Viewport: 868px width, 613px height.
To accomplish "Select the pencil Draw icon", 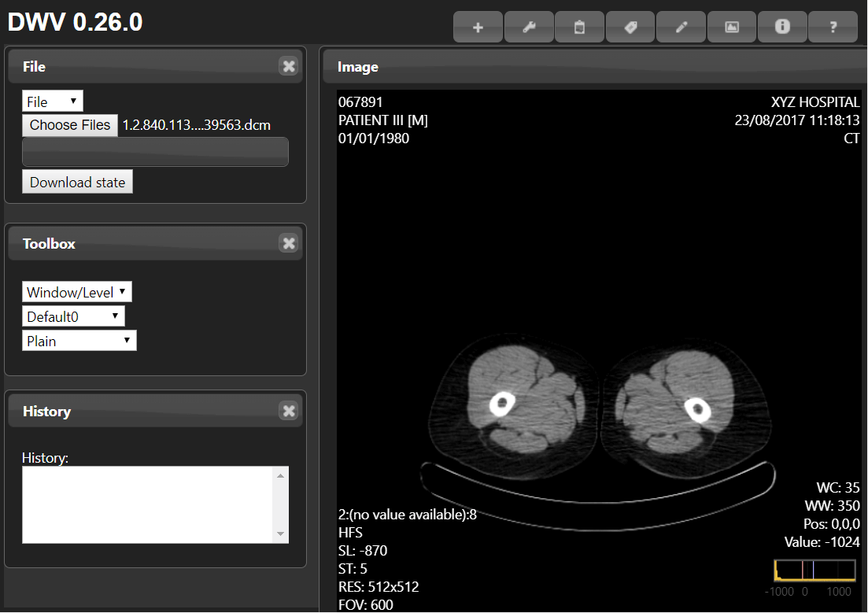I will pos(681,27).
